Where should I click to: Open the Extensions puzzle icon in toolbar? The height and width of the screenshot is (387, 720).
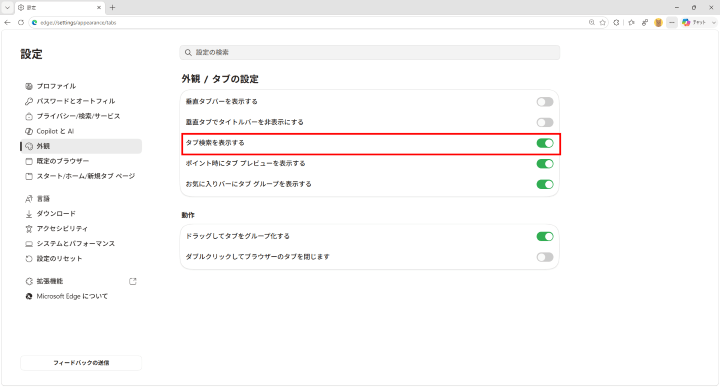point(616,22)
